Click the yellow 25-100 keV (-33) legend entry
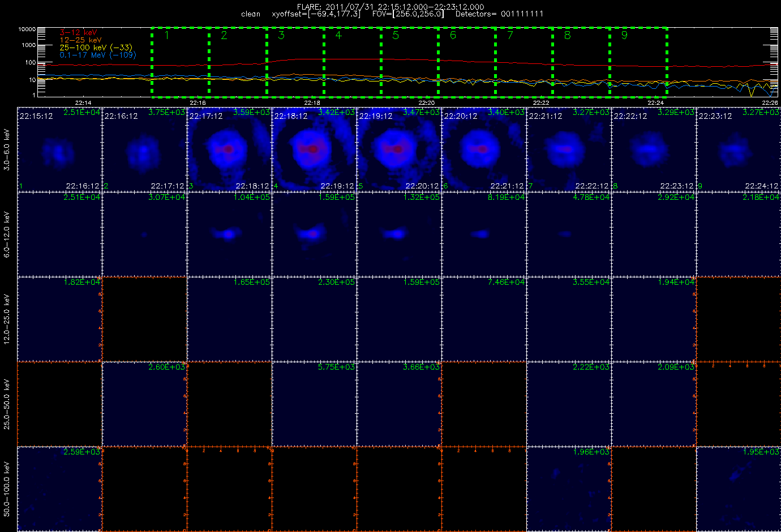781x532 pixels. tap(96, 48)
